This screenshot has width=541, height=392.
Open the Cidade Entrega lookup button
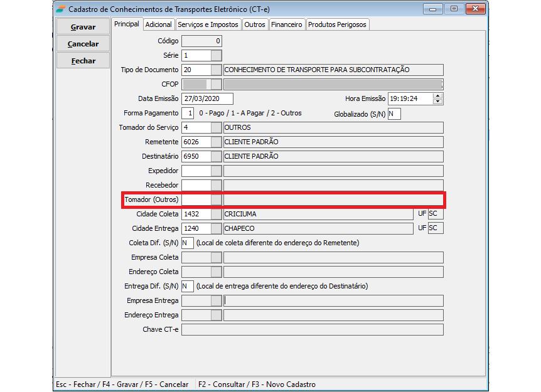point(216,228)
